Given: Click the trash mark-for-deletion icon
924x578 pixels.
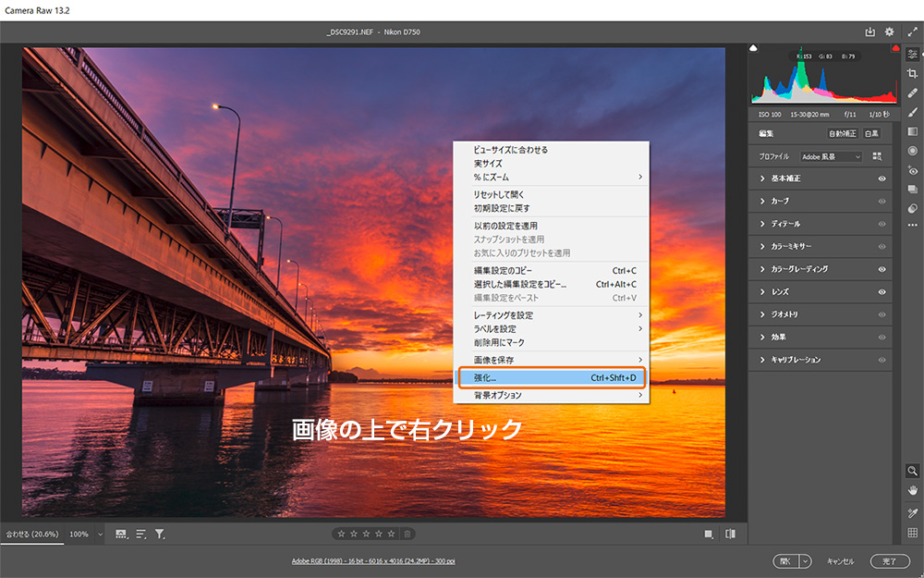Looking at the screenshot, I should (407, 534).
